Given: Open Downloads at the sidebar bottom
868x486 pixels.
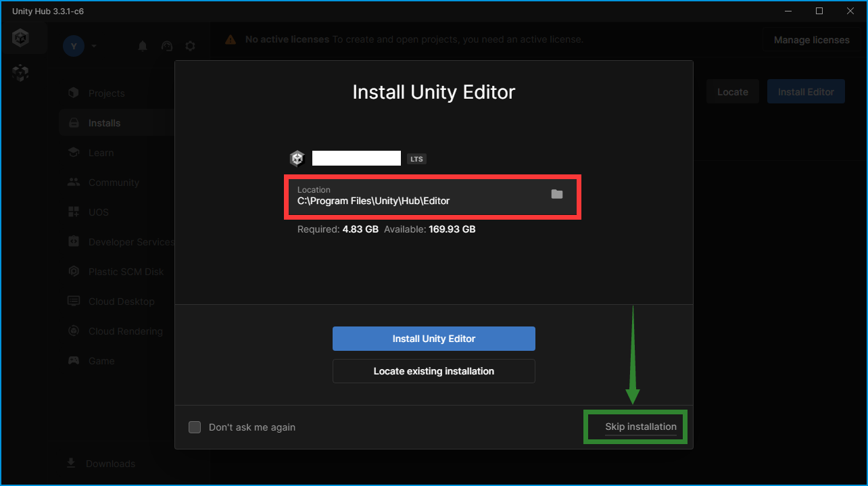Looking at the screenshot, I should [110, 464].
